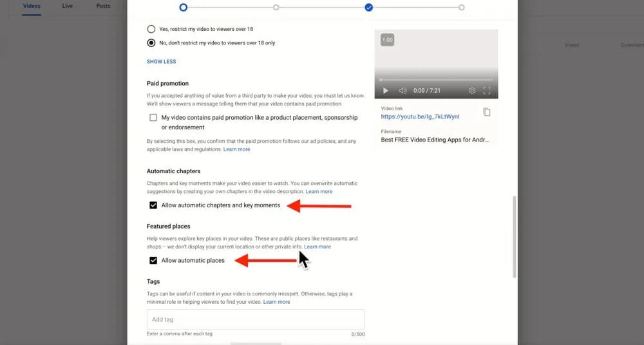Copy the video link
Screen dimensions: 644x345
pos(487,112)
